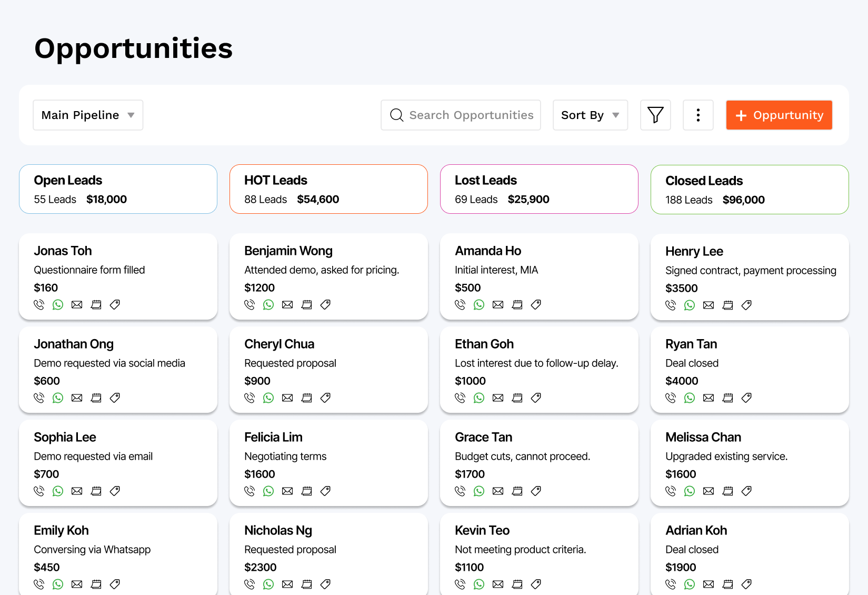The image size is (868, 595).
Task: Email Jonas Toh via envelope icon
Action: coord(77,304)
